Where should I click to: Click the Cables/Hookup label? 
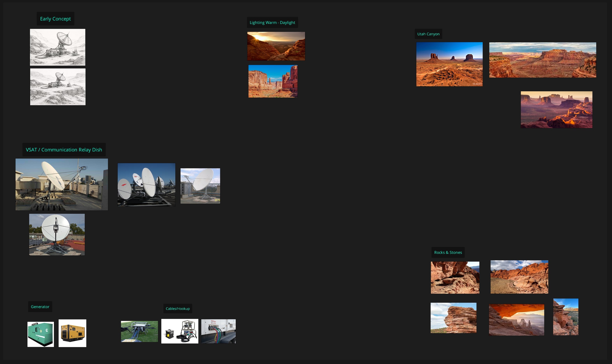pyautogui.click(x=178, y=309)
